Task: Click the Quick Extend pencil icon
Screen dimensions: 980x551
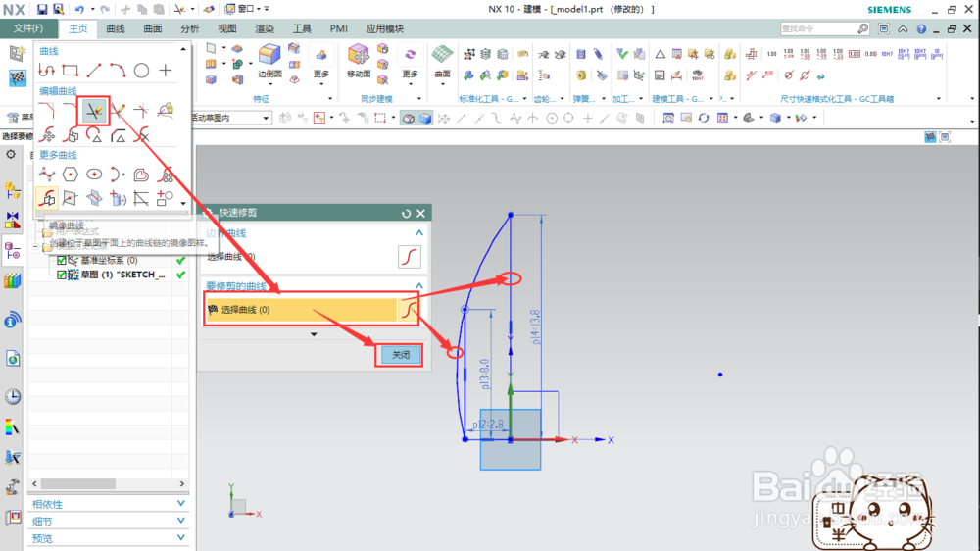Action: tap(118, 112)
